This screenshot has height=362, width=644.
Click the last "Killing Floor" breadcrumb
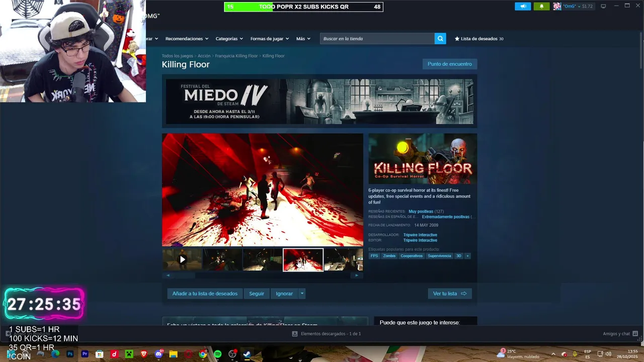click(x=273, y=56)
